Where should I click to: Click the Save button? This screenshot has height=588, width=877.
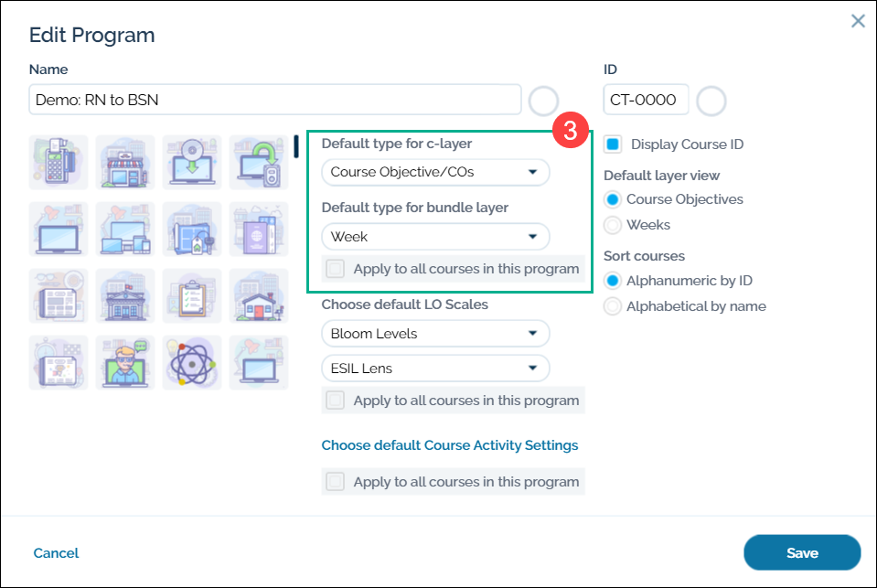click(x=802, y=552)
